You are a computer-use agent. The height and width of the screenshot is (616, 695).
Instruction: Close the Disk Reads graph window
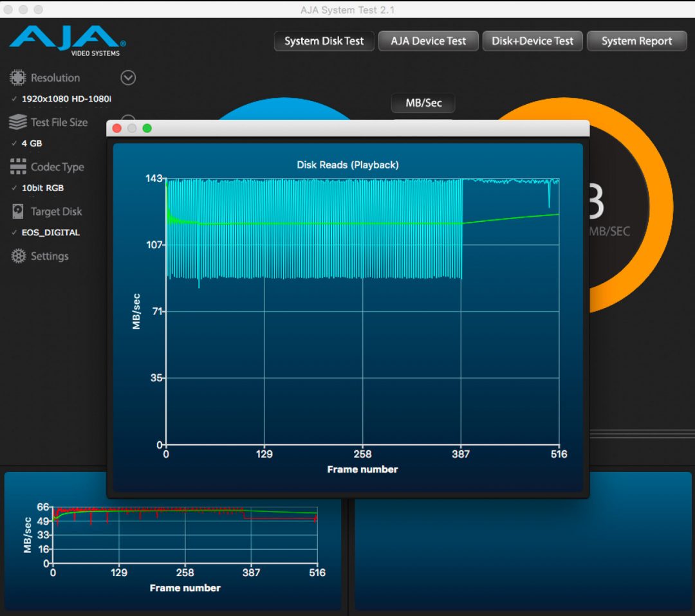117,128
